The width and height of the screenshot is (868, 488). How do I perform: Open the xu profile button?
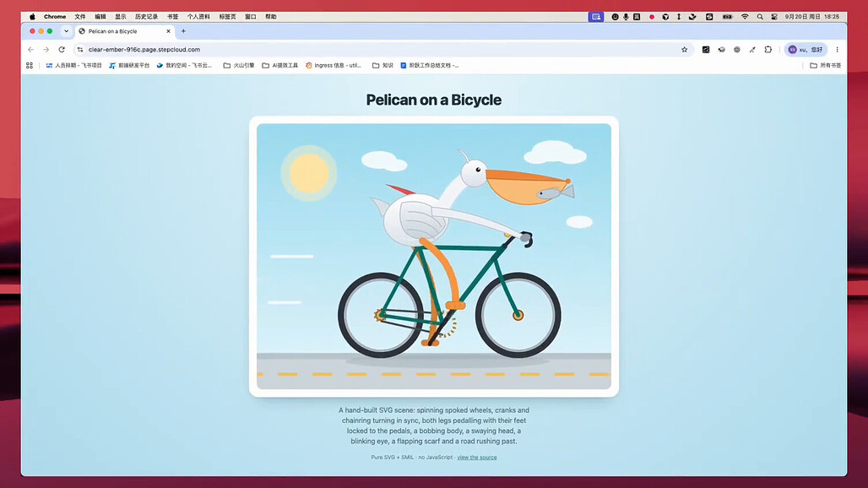click(806, 50)
